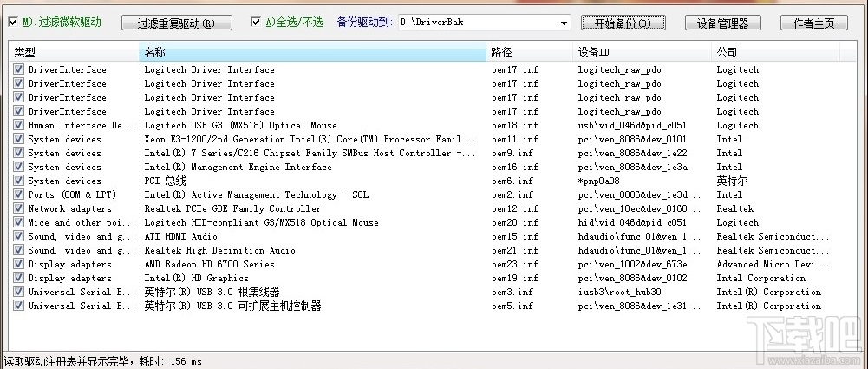The image size is (868, 369).
Task: Toggle the 过滤微软驱动 checkbox
Action: pyautogui.click(x=13, y=23)
